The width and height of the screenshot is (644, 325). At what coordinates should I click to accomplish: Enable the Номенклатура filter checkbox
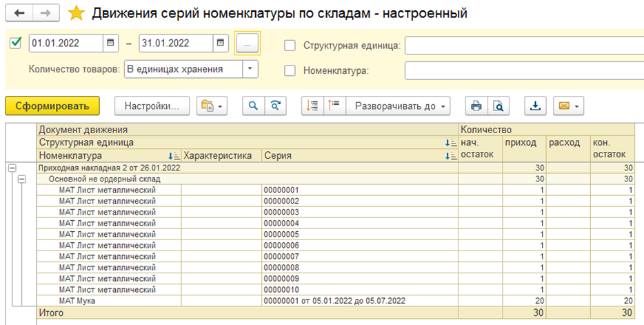click(290, 70)
